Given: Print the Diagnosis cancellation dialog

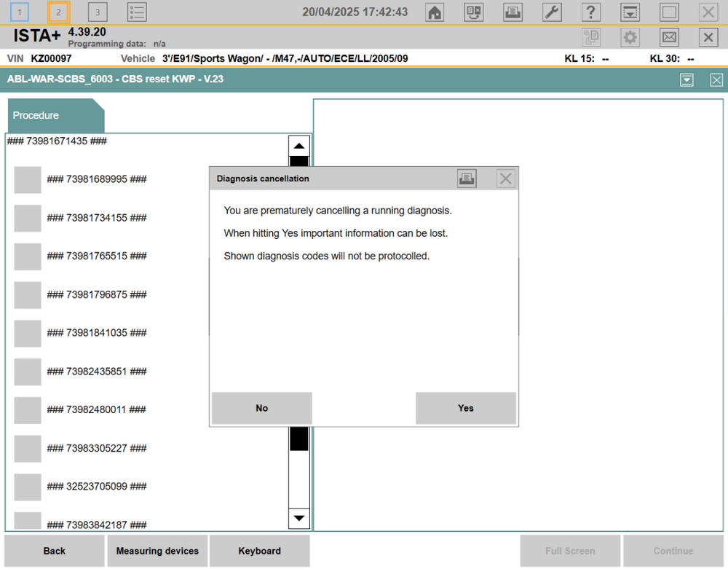Looking at the screenshot, I should [x=467, y=178].
